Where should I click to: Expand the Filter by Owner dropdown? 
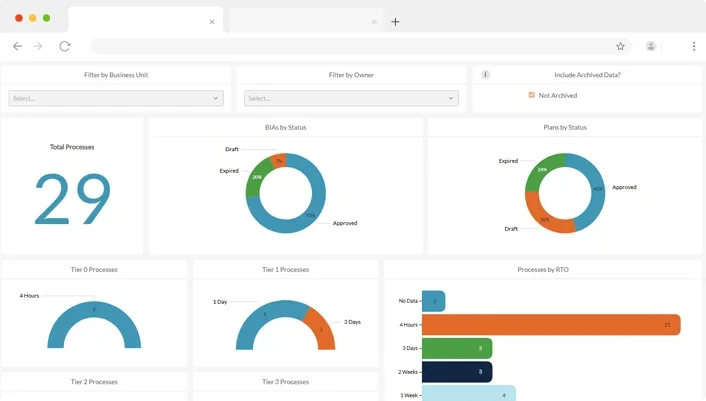351,98
